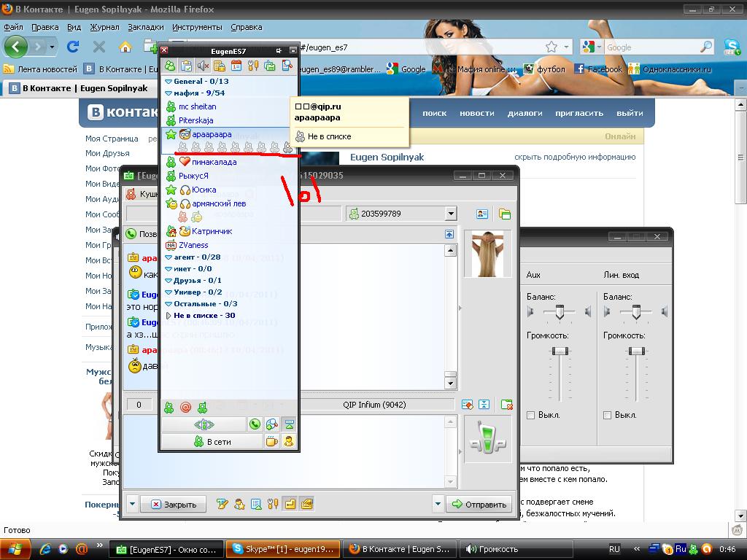Click the folder icon at chat window top right
Screen dimensions: 747x560
[505, 214]
